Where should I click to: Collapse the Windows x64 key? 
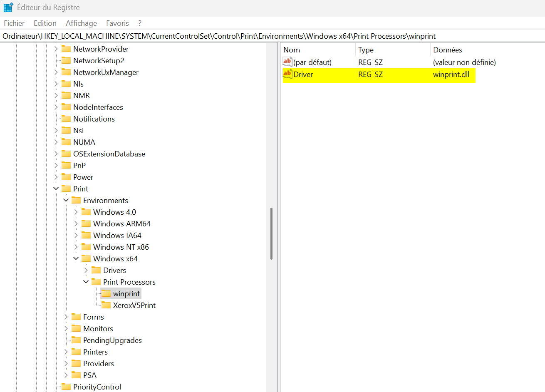[76, 259]
